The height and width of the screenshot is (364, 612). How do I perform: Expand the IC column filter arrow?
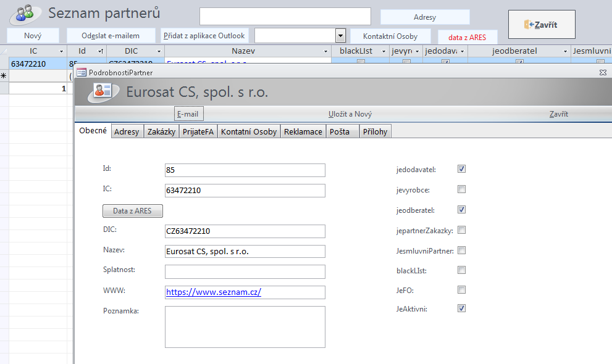point(61,51)
